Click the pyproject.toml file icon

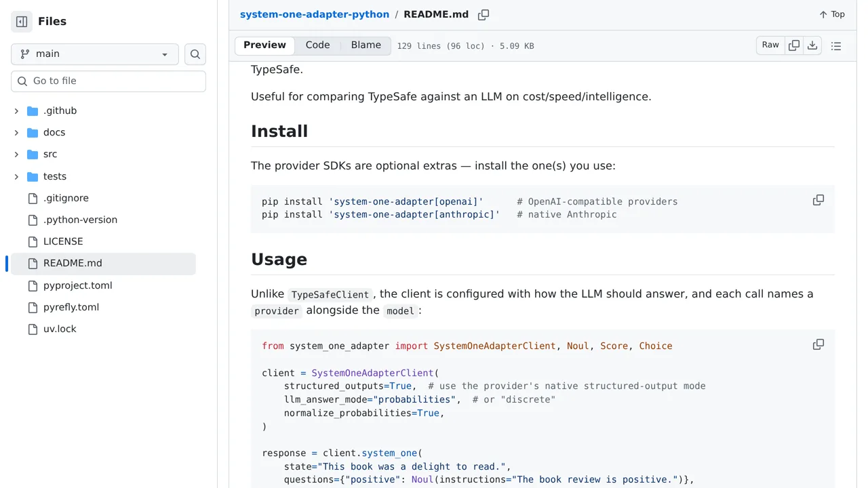tap(33, 286)
